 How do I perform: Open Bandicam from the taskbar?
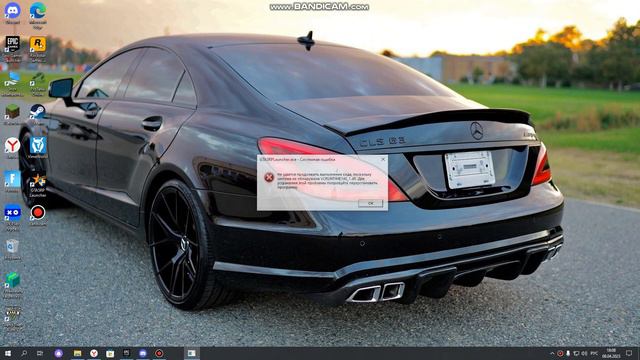[x=159, y=353]
